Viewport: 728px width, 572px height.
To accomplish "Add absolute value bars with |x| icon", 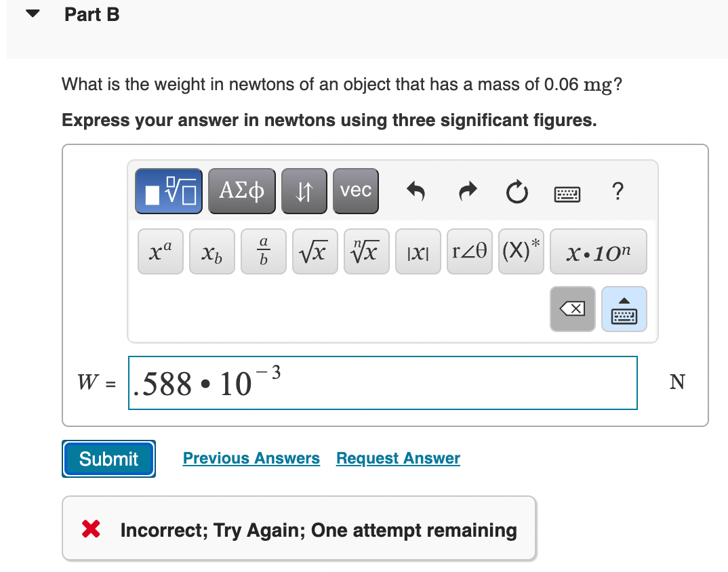I will (x=418, y=251).
